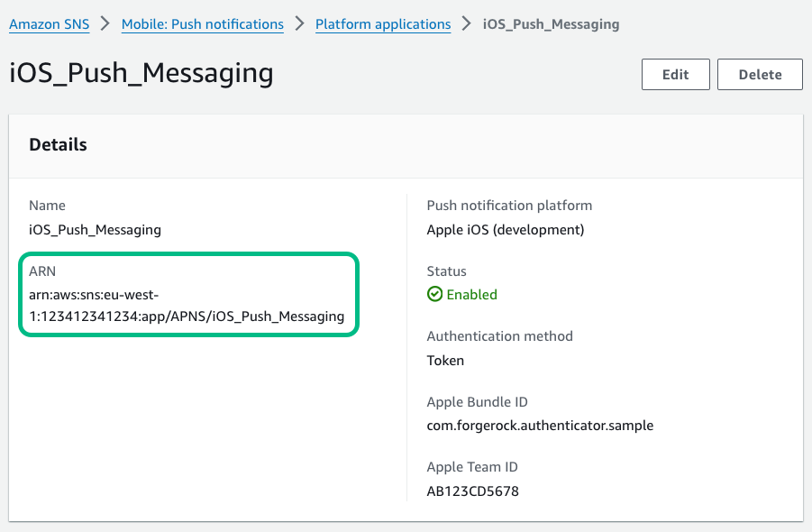Go to Platform applications breadcrumb
The height and width of the screenshot is (532, 812).
click(x=383, y=24)
